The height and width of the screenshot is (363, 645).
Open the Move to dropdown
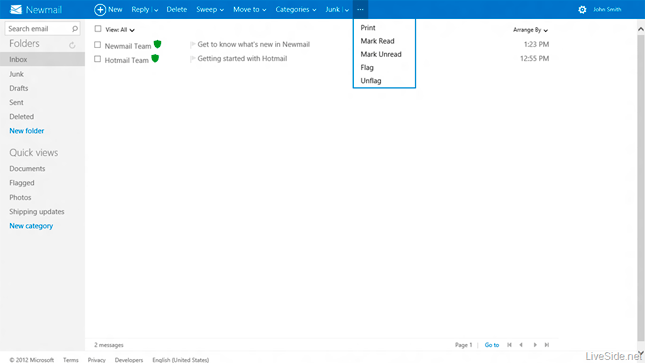coord(250,9)
